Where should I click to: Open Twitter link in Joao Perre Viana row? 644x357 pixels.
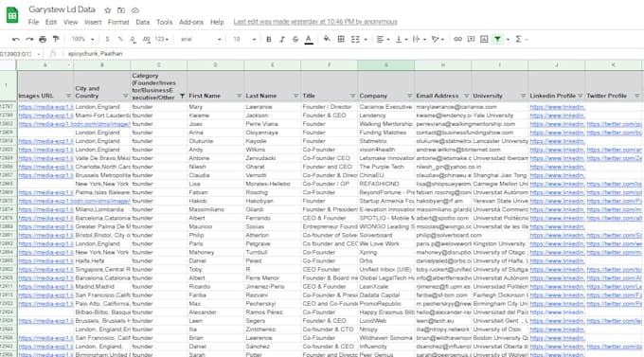pyautogui.click(x=614, y=124)
